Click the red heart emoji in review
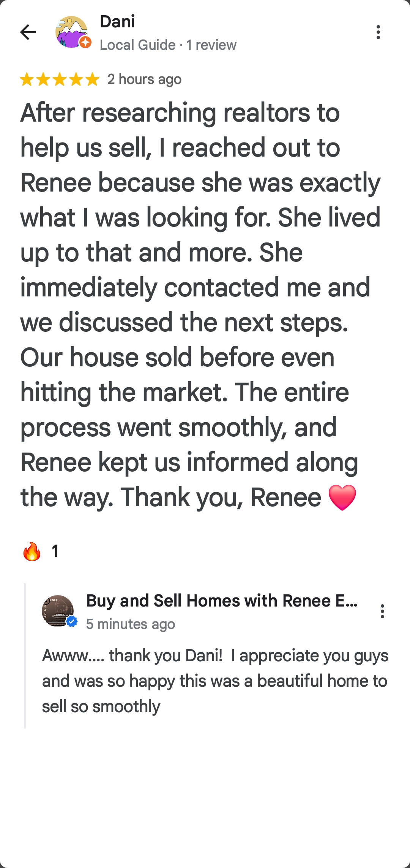 click(342, 497)
